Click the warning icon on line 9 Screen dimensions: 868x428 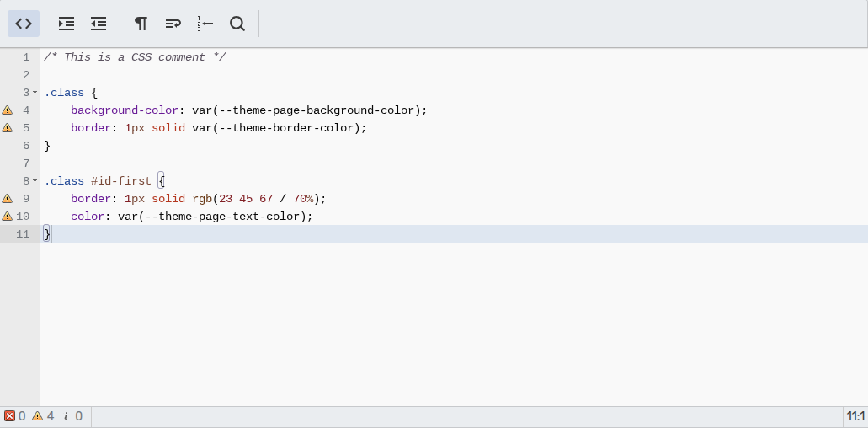click(8, 199)
